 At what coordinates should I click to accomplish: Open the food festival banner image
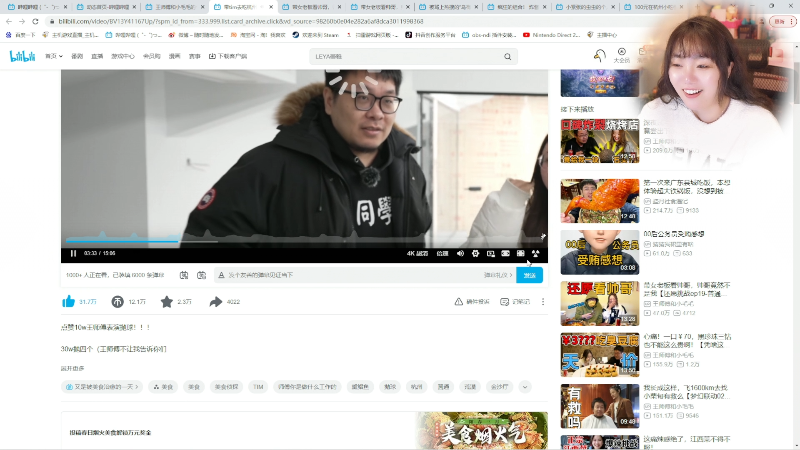tap(482, 431)
